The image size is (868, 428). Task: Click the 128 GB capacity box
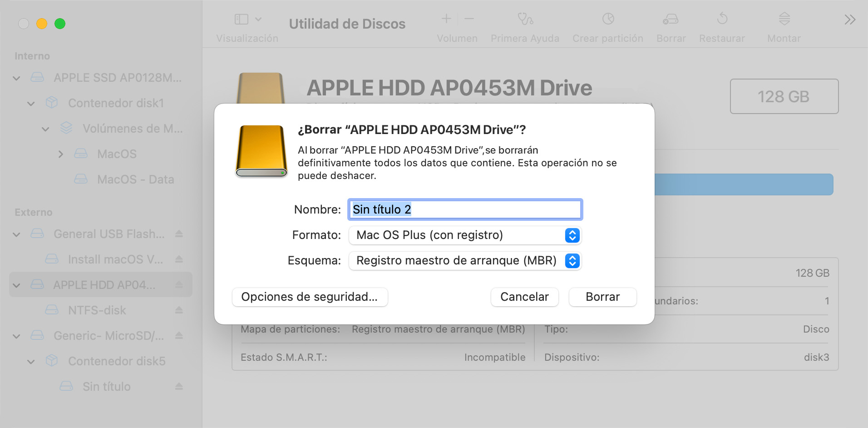[x=784, y=96]
